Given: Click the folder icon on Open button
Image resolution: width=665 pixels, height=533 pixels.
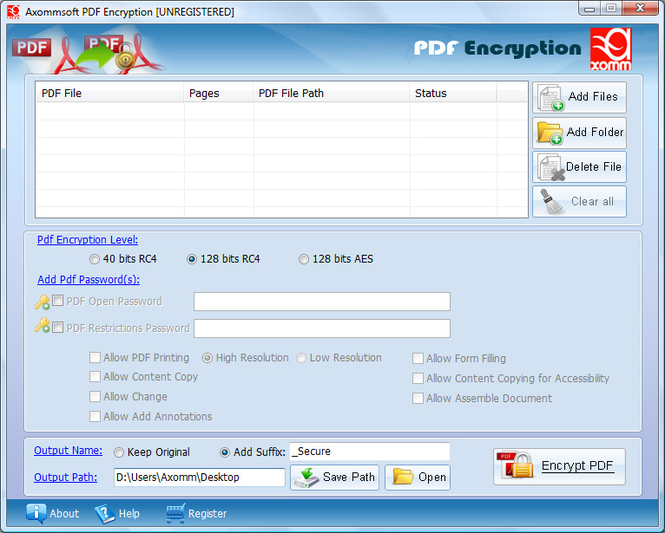Looking at the screenshot, I should [403, 477].
